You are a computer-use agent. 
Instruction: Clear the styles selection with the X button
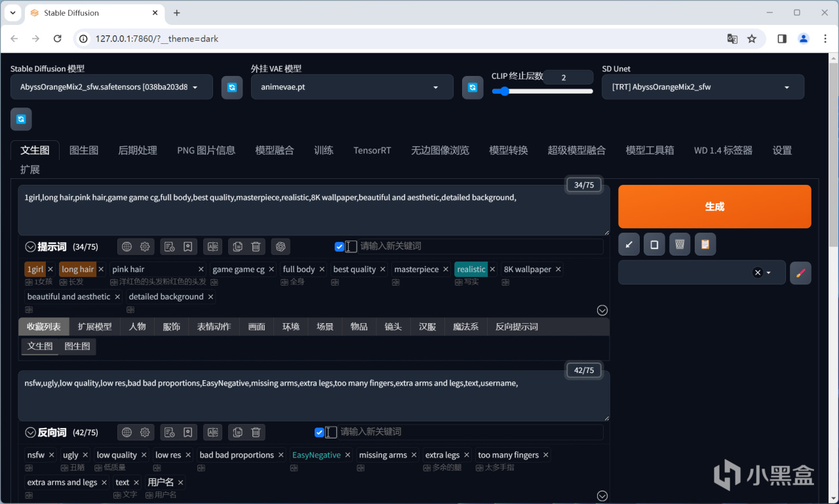click(758, 273)
